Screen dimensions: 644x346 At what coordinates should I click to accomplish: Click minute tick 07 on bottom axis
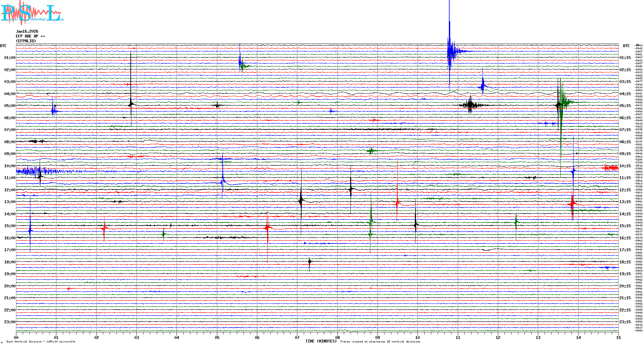click(x=297, y=337)
